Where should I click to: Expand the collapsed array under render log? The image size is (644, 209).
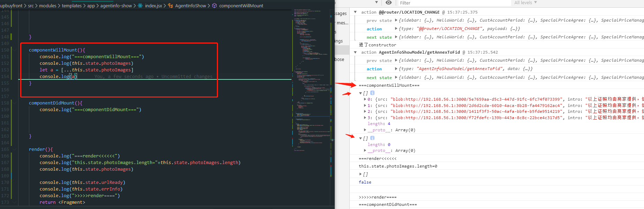point(361,174)
